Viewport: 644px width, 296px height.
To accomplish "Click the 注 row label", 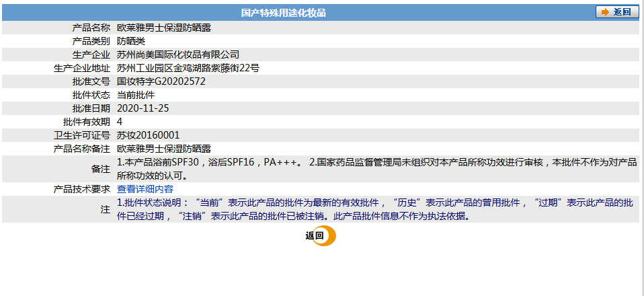I will click(106, 209).
